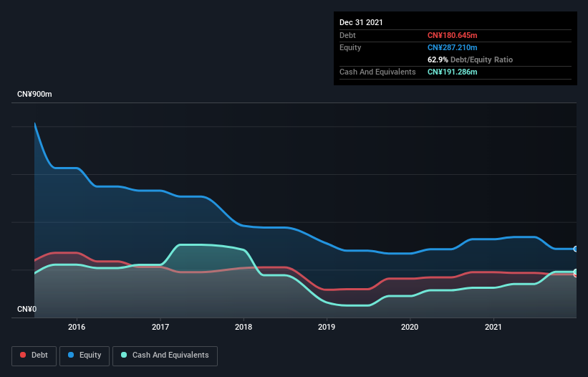Toggle Cash And Equivalents legend button

pos(165,355)
